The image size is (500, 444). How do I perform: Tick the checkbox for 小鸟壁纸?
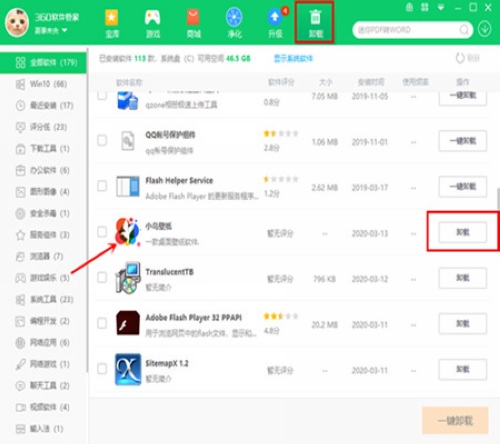click(102, 232)
